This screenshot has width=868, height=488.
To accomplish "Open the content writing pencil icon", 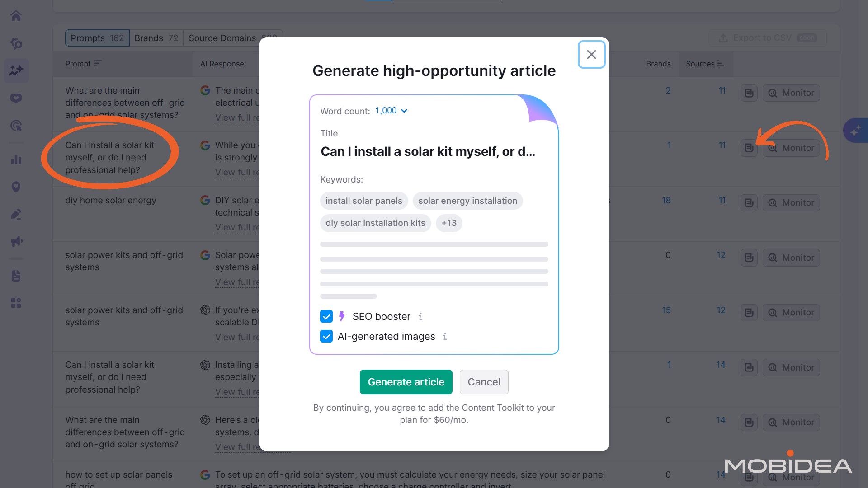I will click(x=16, y=215).
